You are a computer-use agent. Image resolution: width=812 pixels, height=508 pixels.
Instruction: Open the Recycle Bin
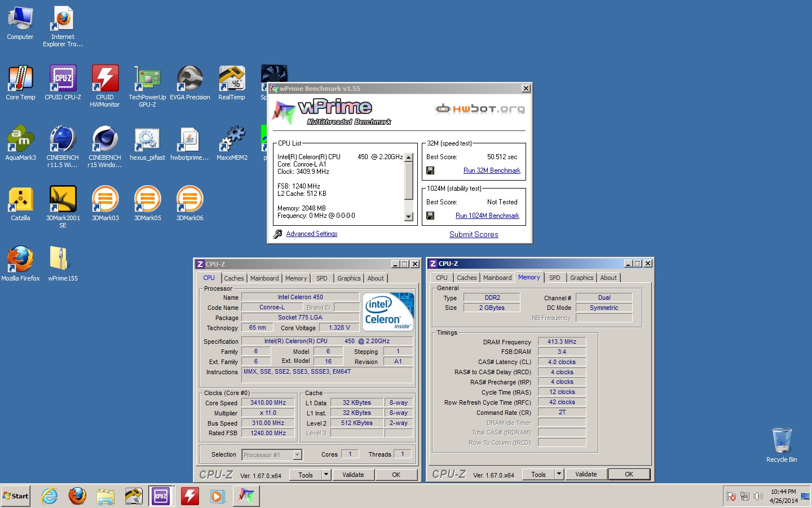pyautogui.click(x=782, y=445)
